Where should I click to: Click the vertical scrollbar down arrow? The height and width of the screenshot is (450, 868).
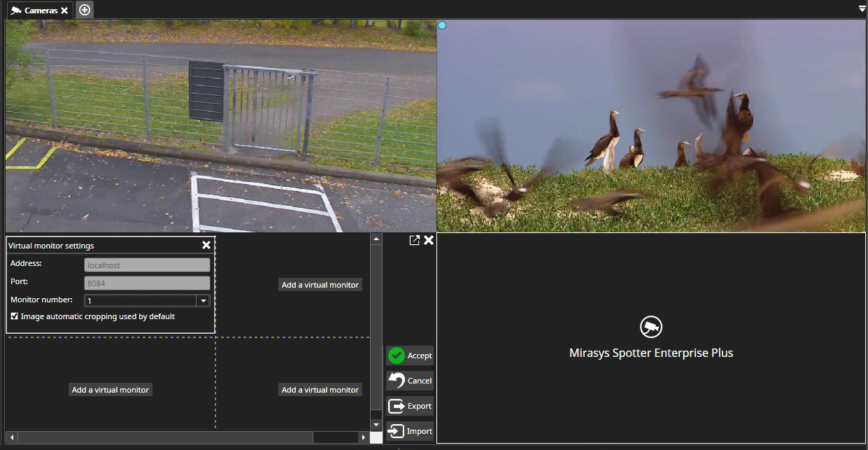376,425
